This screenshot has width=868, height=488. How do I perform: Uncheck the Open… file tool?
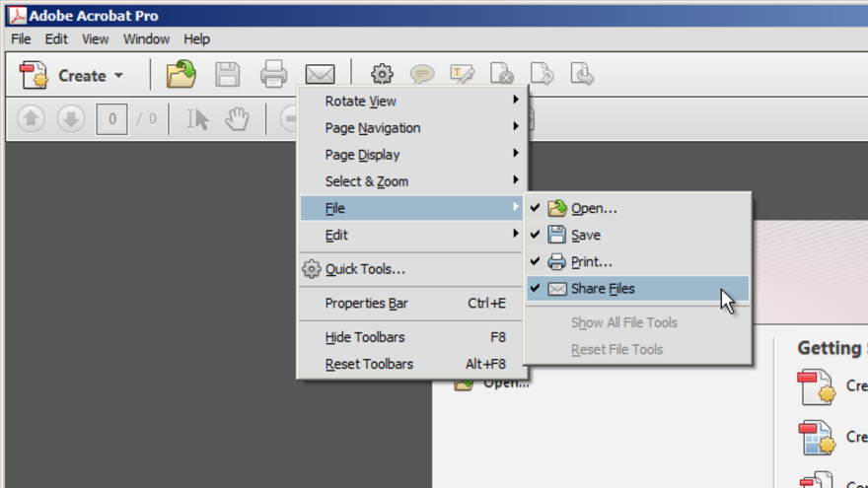point(638,209)
